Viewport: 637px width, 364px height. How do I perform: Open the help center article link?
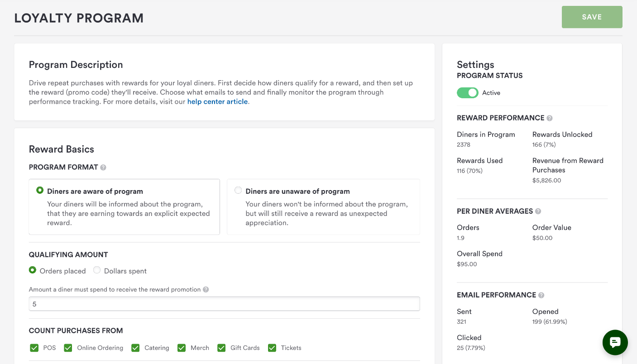click(217, 102)
